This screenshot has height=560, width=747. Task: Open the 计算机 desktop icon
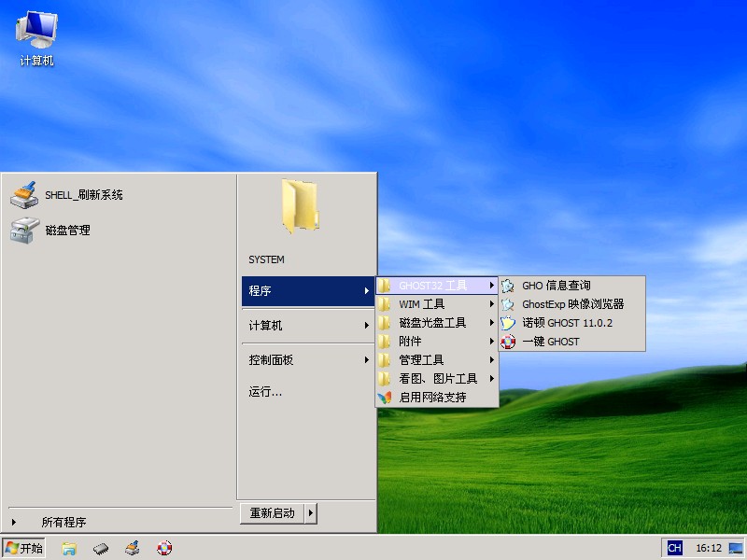click(x=36, y=37)
